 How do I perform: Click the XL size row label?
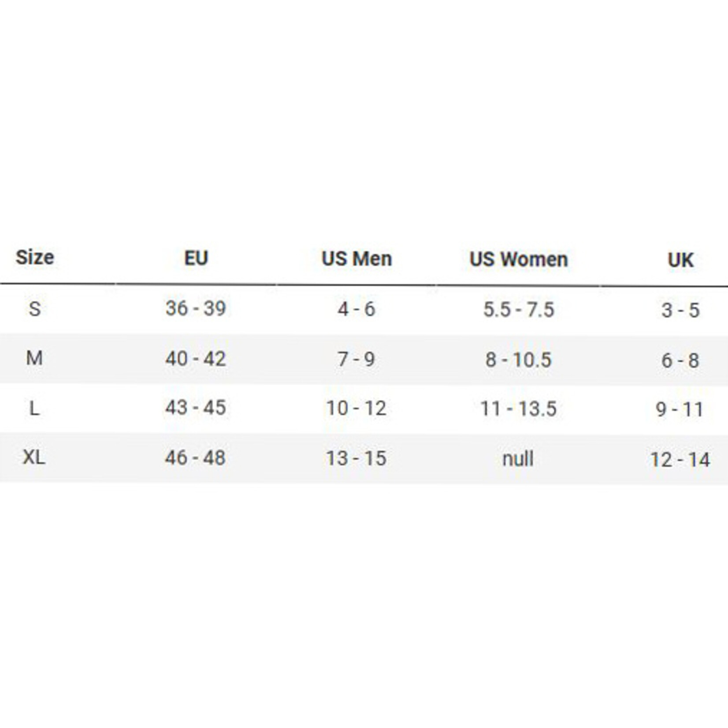[x=34, y=457]
